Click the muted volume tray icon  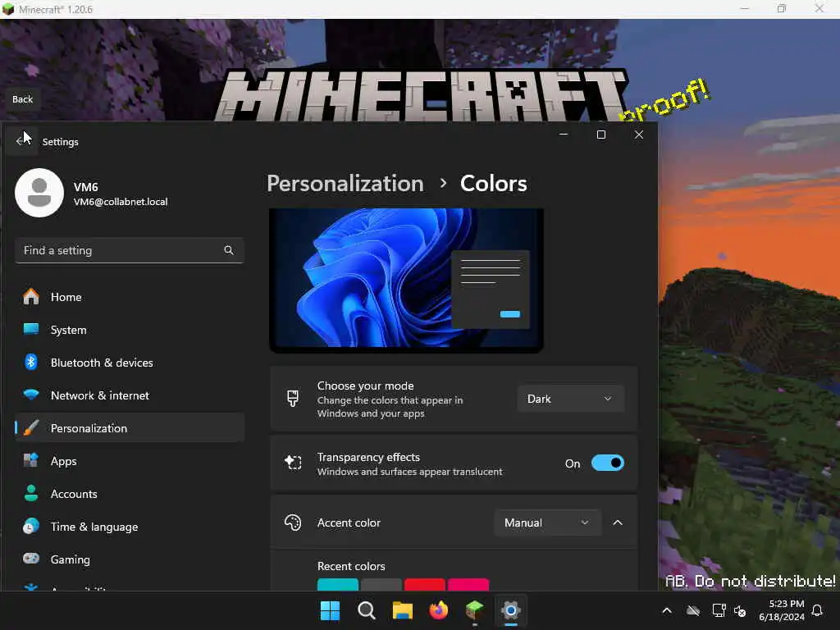point(741,610)
